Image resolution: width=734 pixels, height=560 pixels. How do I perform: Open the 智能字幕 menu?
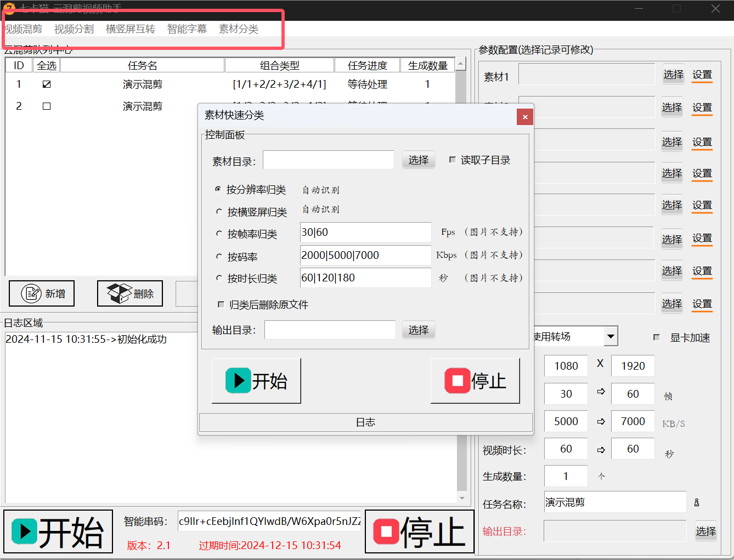point(187,29)
